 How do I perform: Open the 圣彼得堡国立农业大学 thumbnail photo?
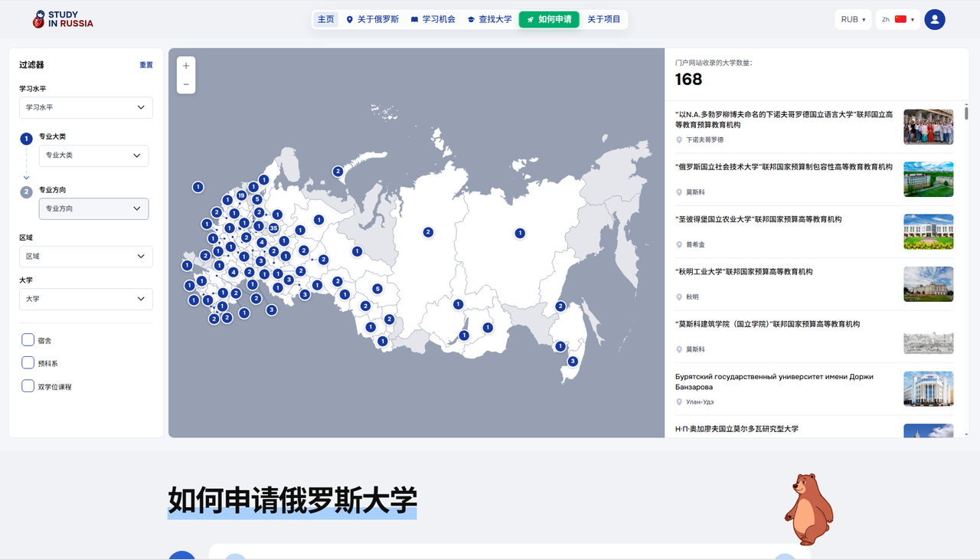point(929,231)
